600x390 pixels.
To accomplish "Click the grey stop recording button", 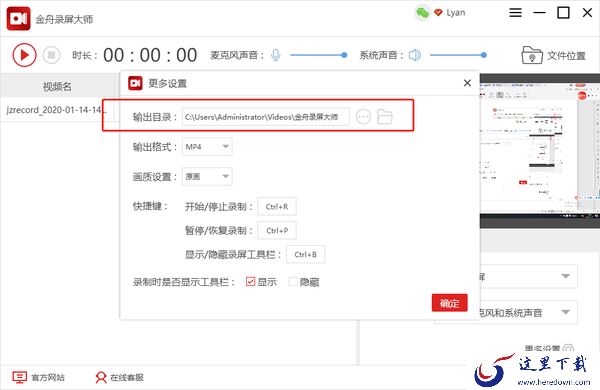I will pyautogui.click(x=51, y=55).
